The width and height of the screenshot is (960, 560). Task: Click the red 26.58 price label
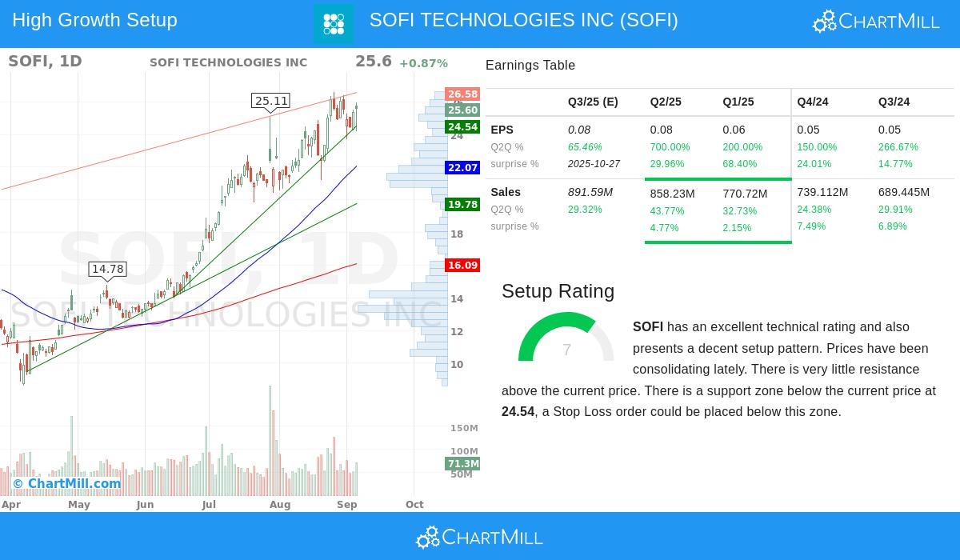pyautogui.click(x=462, y=94)
